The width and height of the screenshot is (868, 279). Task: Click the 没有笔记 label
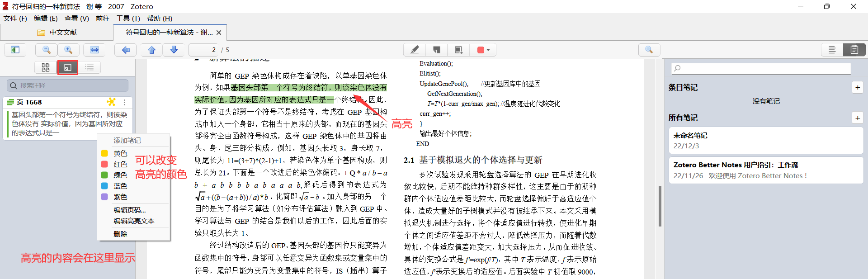766,101
